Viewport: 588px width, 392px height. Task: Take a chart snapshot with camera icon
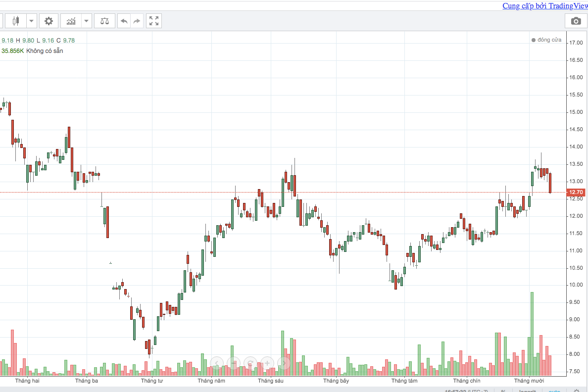tap(576, 21)
